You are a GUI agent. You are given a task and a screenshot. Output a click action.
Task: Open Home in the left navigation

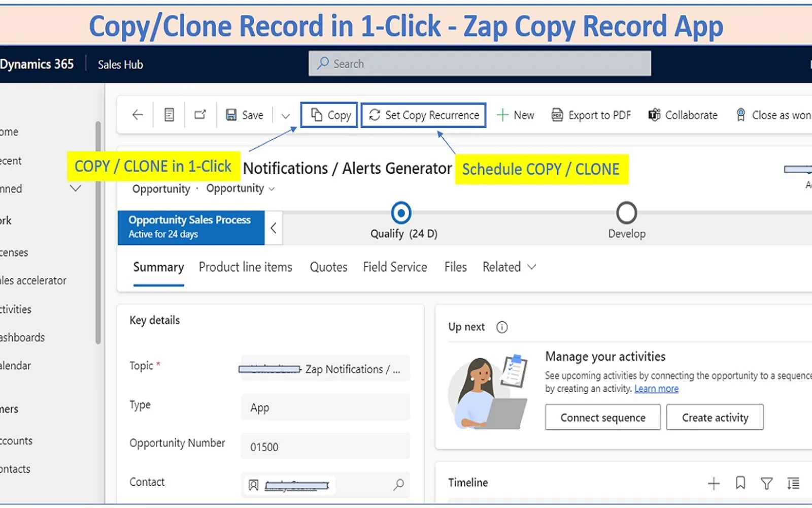[9, 132]
